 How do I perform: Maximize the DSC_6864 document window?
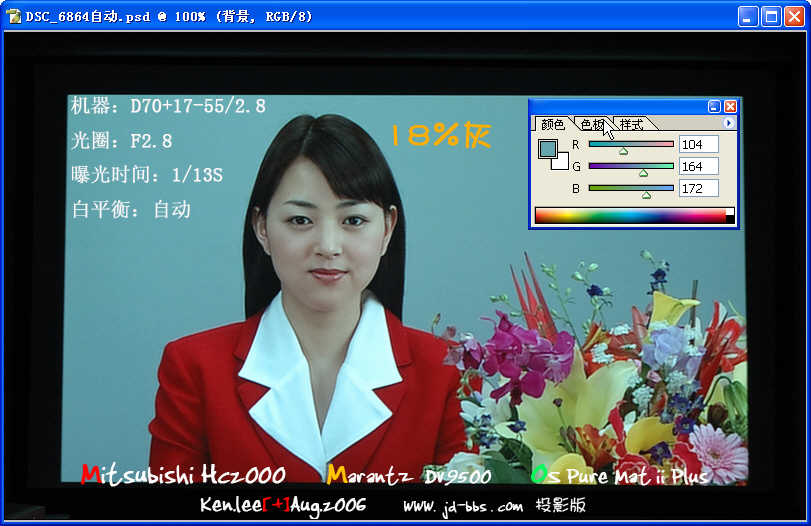[x=771, y=17]
